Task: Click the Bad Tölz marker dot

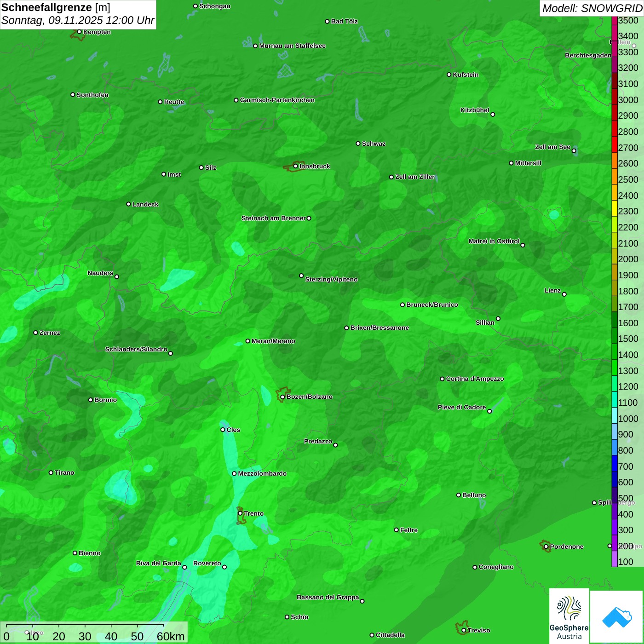Action: (x=327, y=22)
